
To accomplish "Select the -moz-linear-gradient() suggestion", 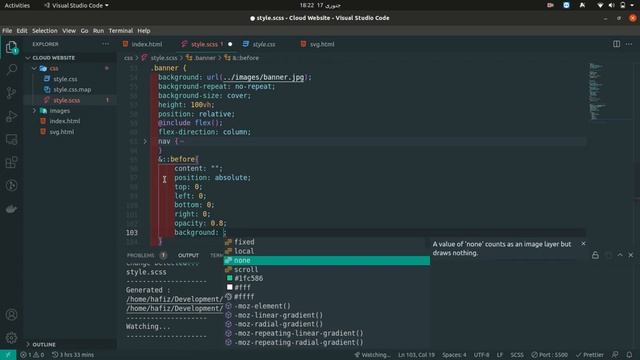I will coord(327,315).
